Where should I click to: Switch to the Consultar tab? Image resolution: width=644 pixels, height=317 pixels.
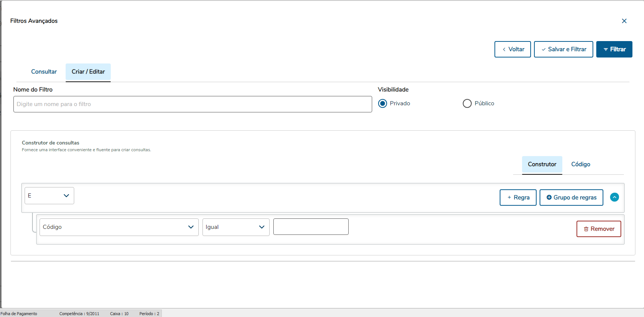point(44,72)
